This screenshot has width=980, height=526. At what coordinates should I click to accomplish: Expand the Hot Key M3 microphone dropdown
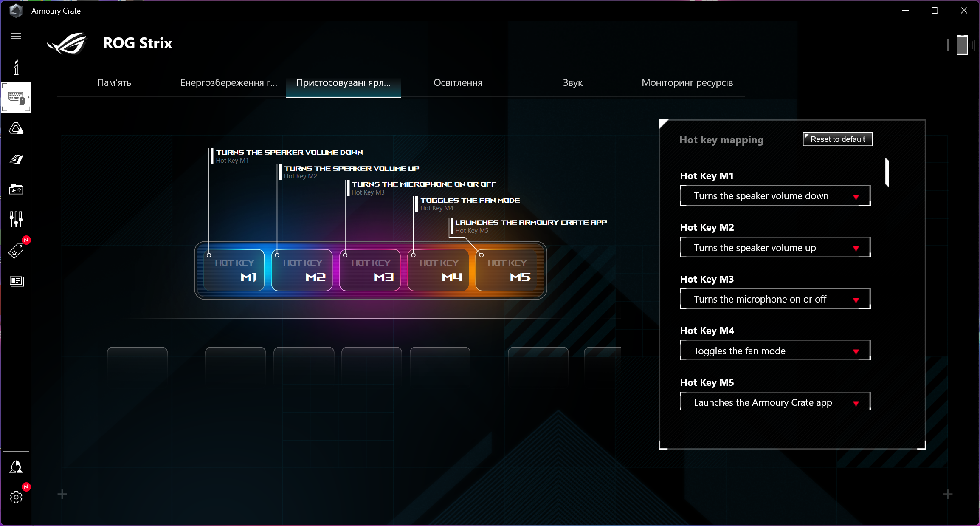775,299
